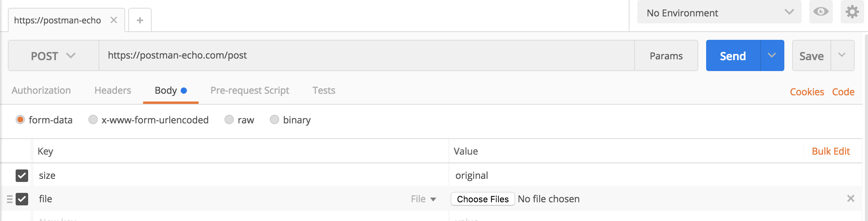Uncheck the file key checkbox
This screenshot has height=221, width=868.
[x=22, y=199]
